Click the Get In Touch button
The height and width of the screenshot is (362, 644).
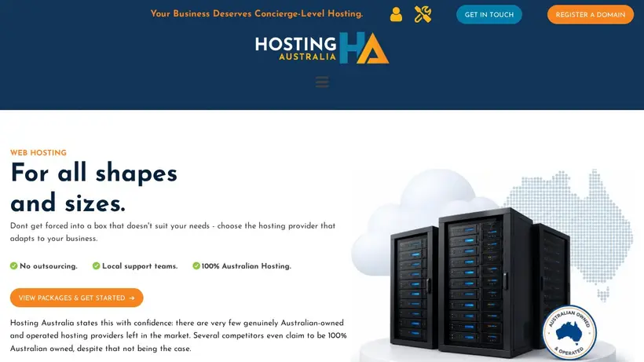coord(488,14)
